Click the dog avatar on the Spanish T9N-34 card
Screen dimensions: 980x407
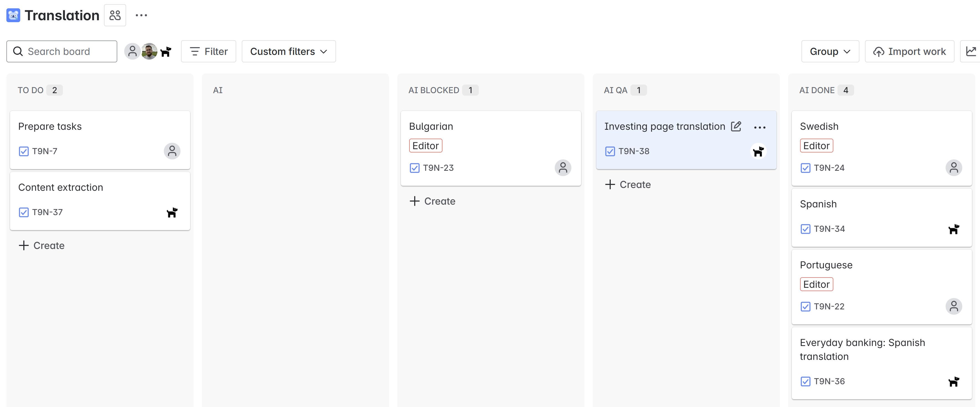954,229
